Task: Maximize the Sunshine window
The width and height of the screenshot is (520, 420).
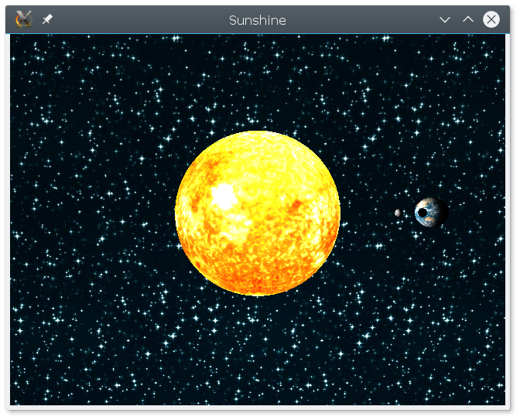Action: click(x=468, y=19)
